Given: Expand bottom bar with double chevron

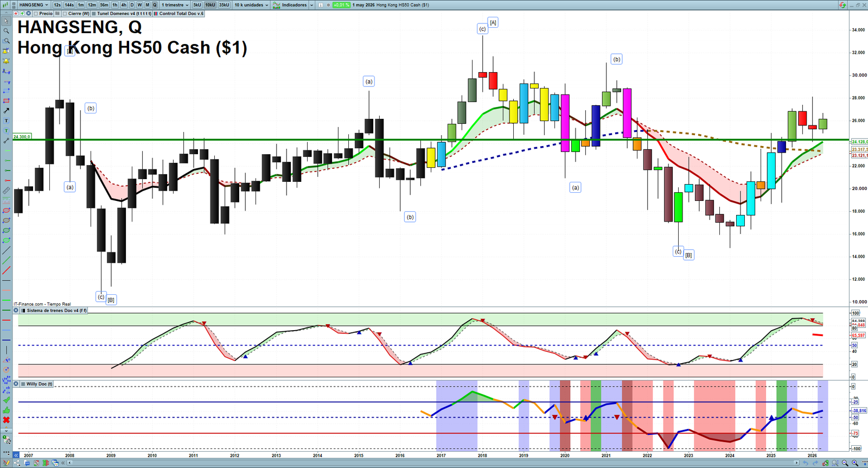Looking at the screenshot, I should (x=63, y=463).
